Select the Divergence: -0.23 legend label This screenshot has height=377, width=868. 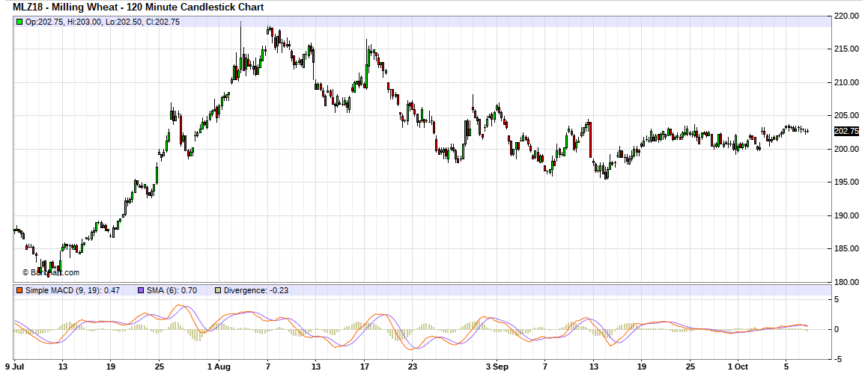[257, 290]
